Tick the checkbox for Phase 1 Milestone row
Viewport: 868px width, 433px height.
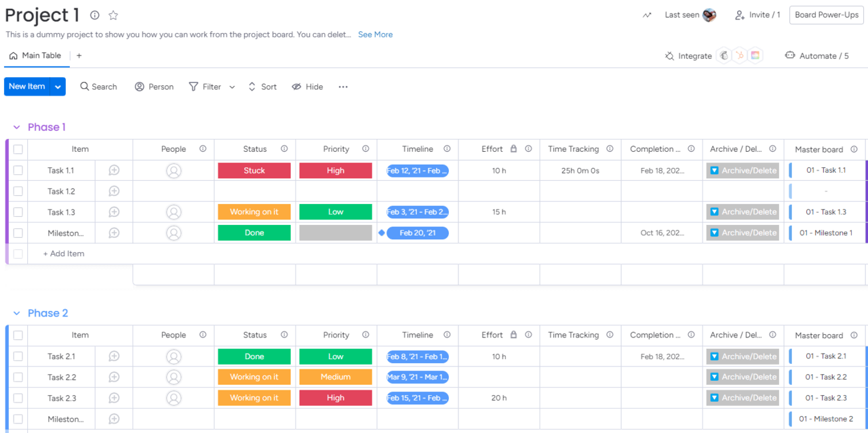(x=18, y=232)
